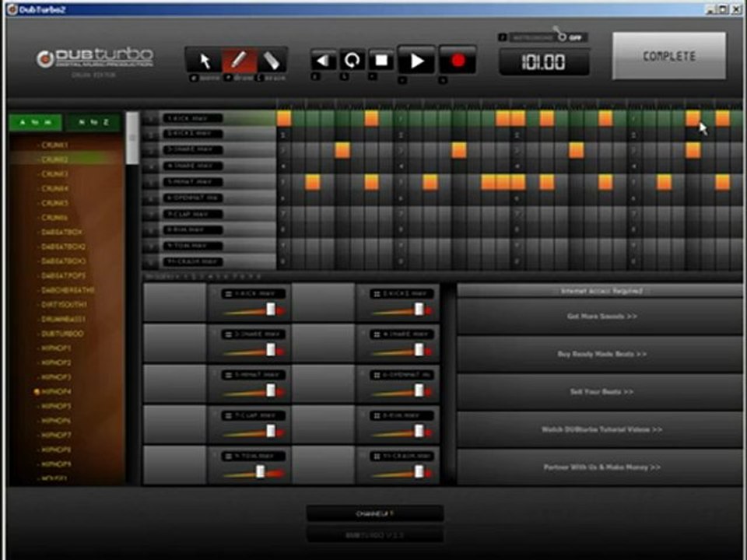This screenshot has width=747, height=560.
Task: Click the kit list vertical scrollbar
Action: 132,139
